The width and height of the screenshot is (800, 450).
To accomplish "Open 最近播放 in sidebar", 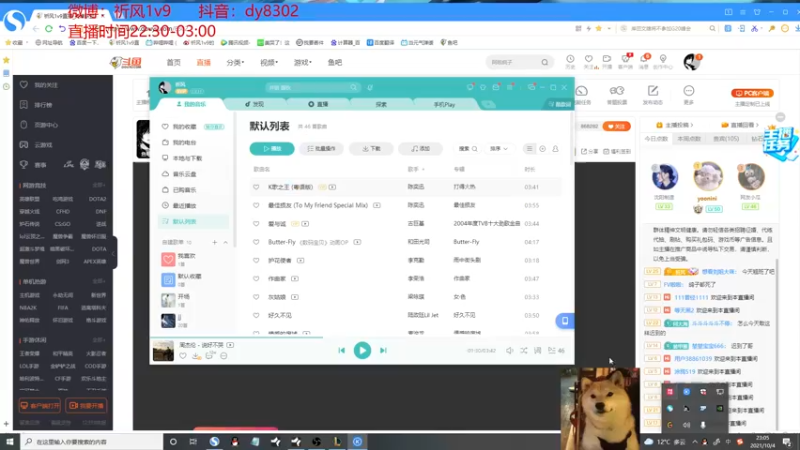I will (x=184, y=206).
